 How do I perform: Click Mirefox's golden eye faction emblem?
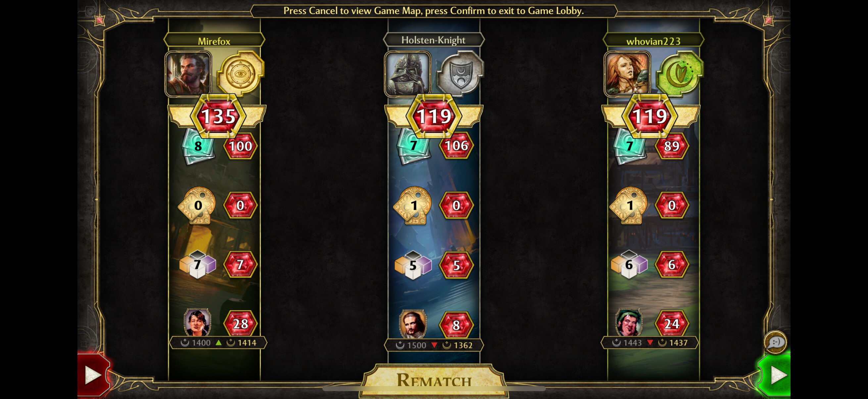tap(240, 73)
